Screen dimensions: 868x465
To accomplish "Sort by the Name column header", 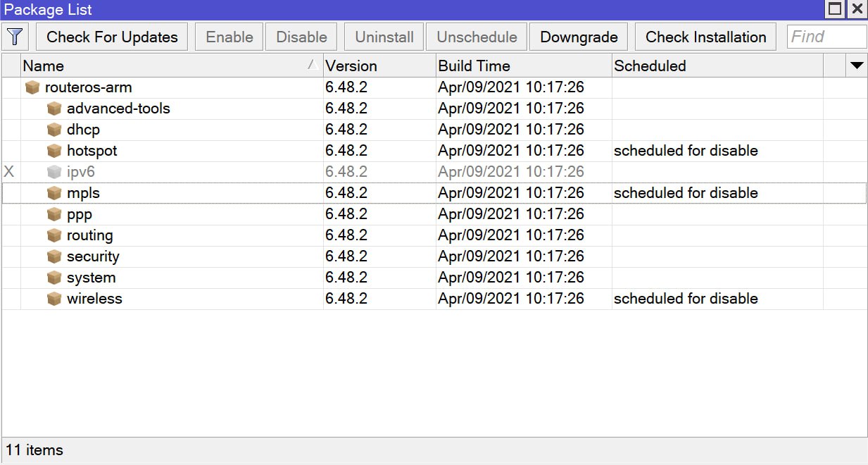I will pos(172,66).
